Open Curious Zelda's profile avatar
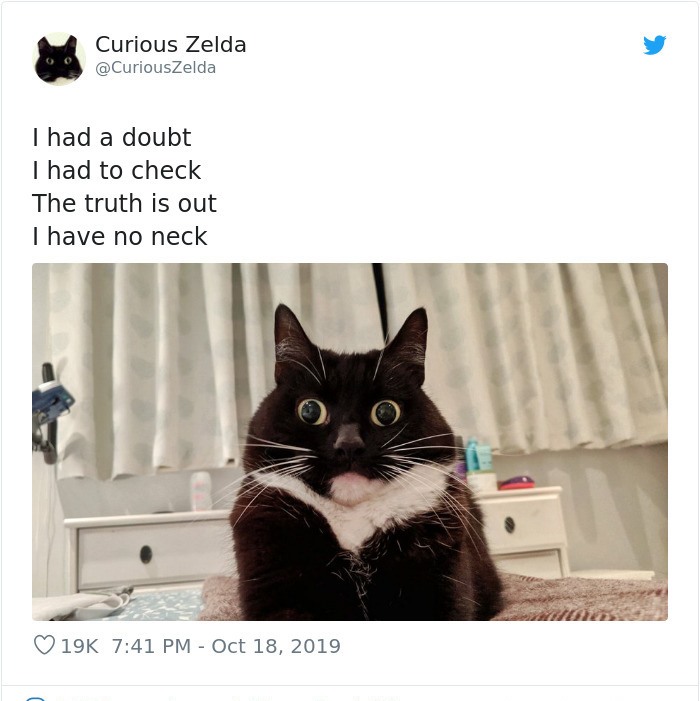This screenshot has width=700, height=701. tap(59, 59)
